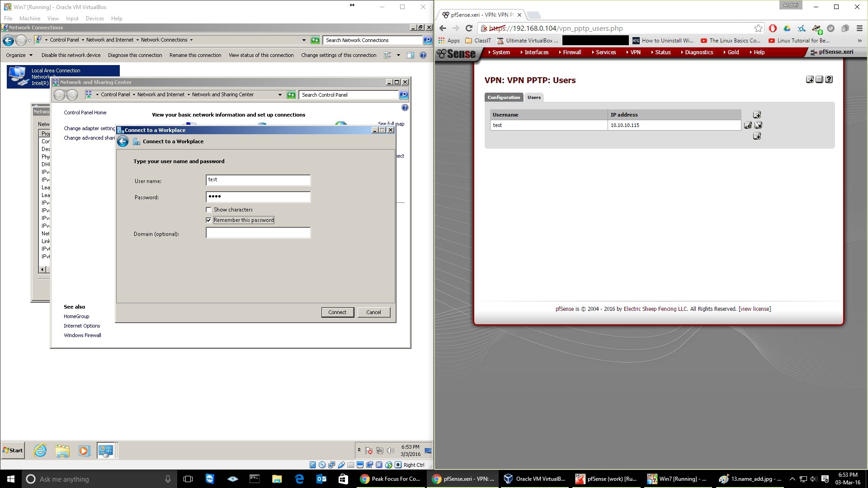
Task: Open Internet Explorer from the Win7 taskbar
Action: (40, 450)
